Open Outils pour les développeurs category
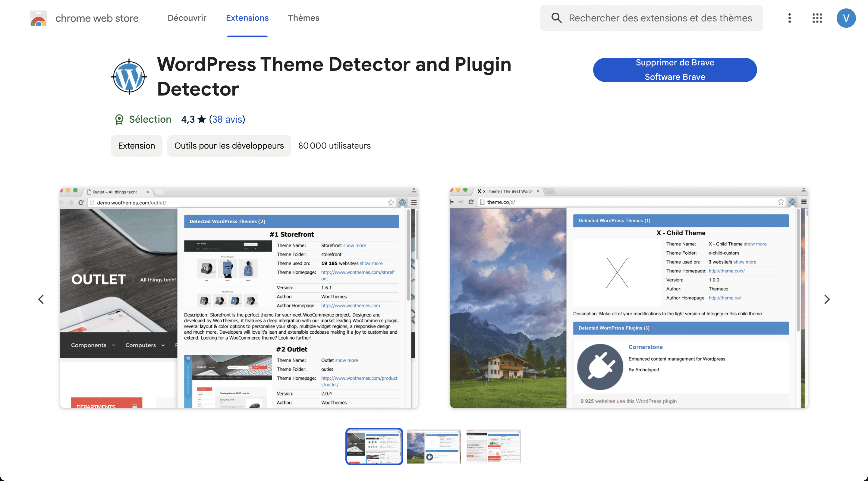Image resolution: width=868 pixels, height=481 pixels. 229,146
